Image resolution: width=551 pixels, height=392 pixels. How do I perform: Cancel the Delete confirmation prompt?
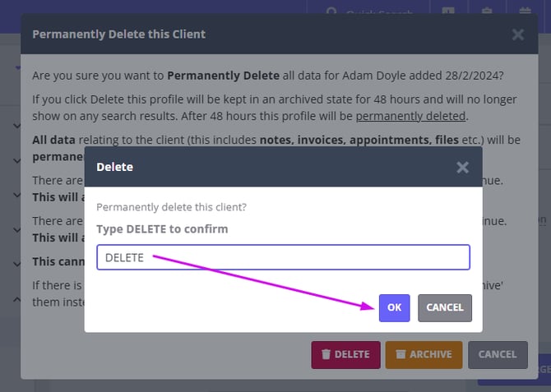click(x=444, y=307)
